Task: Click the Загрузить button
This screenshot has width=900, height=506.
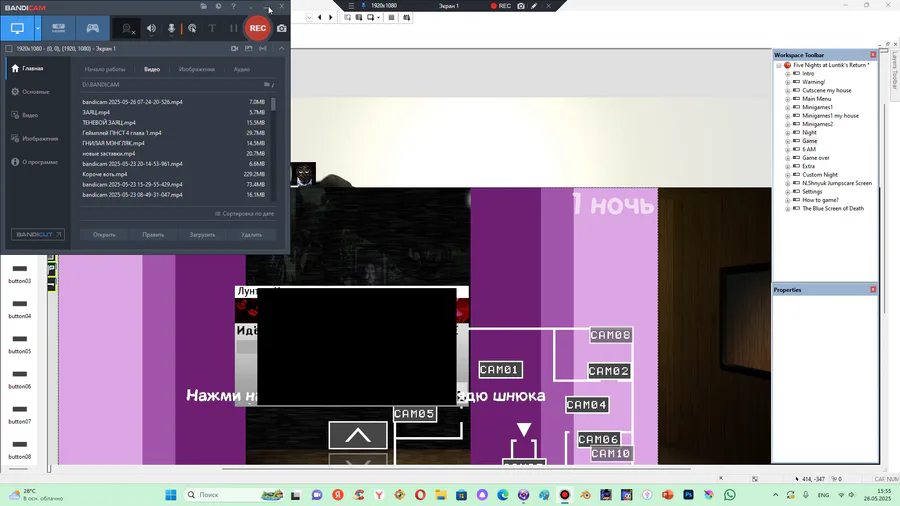Action: point(202,235)
